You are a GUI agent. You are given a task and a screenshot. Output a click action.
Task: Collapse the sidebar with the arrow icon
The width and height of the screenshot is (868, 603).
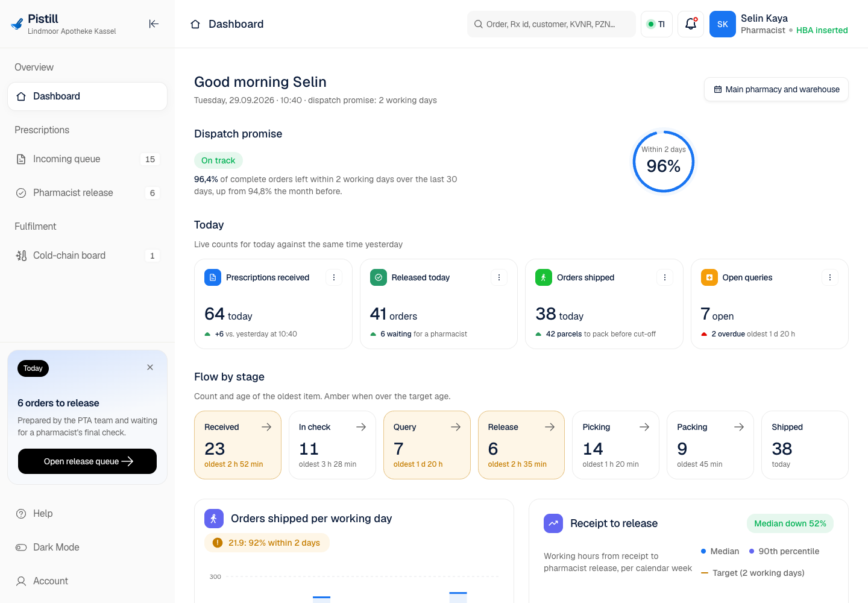click(154, 24)
